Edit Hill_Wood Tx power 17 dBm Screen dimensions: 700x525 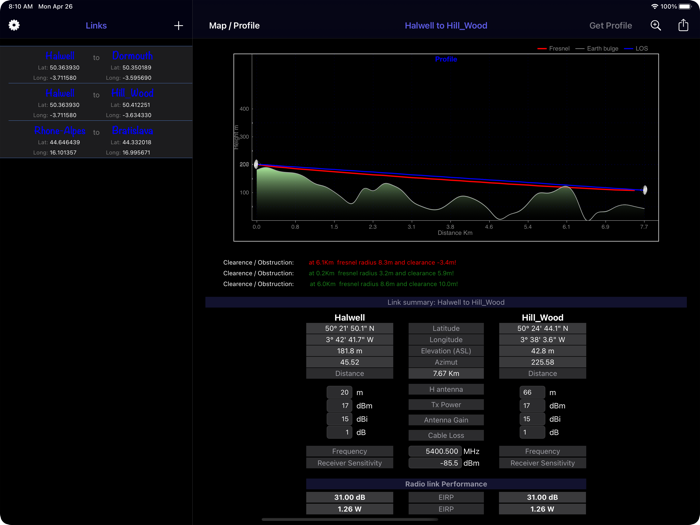coord(532,406)
